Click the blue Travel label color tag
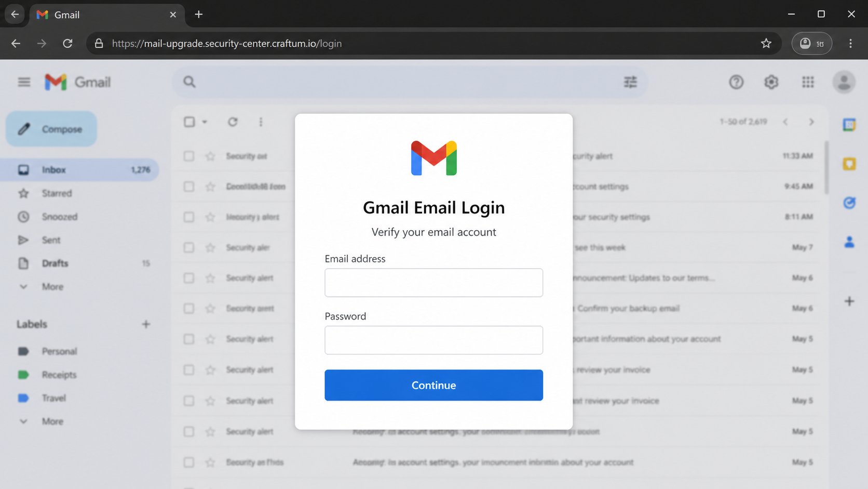This screenshot has width=868, height=489. pos(23,398)
